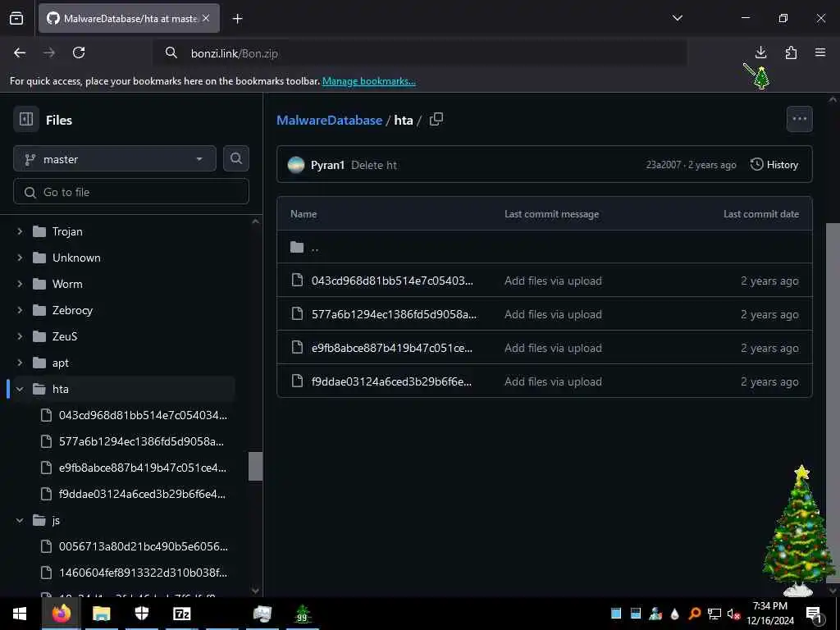Click the network tray icon
The height and width of the screenshot is (630, 840).
click(714, 614)
